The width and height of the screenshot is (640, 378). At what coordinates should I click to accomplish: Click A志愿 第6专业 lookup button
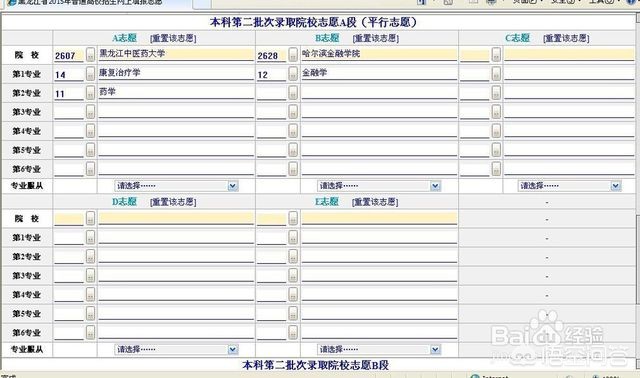[x=90, y=169]
